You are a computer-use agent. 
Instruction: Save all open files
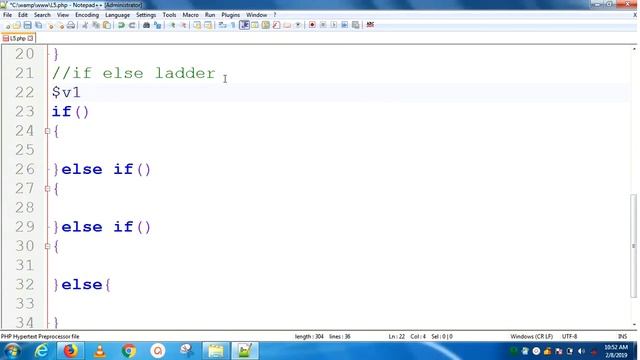point(38,25)
